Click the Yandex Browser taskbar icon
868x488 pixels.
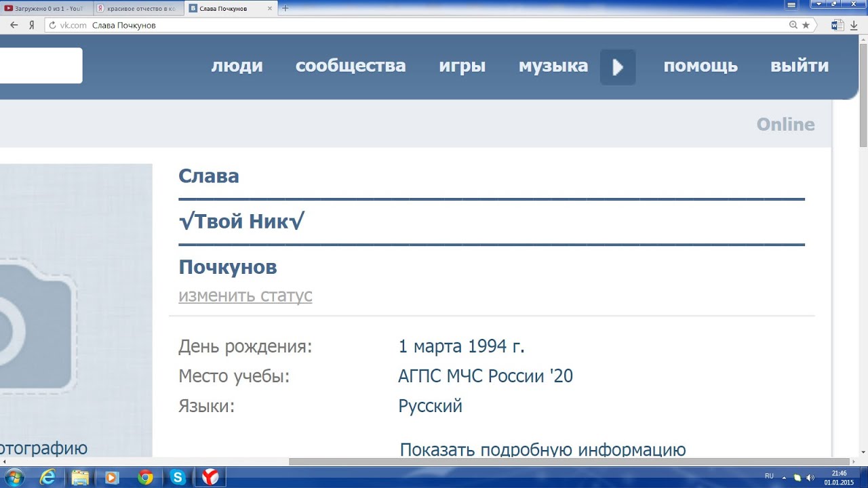pos(210,477)
